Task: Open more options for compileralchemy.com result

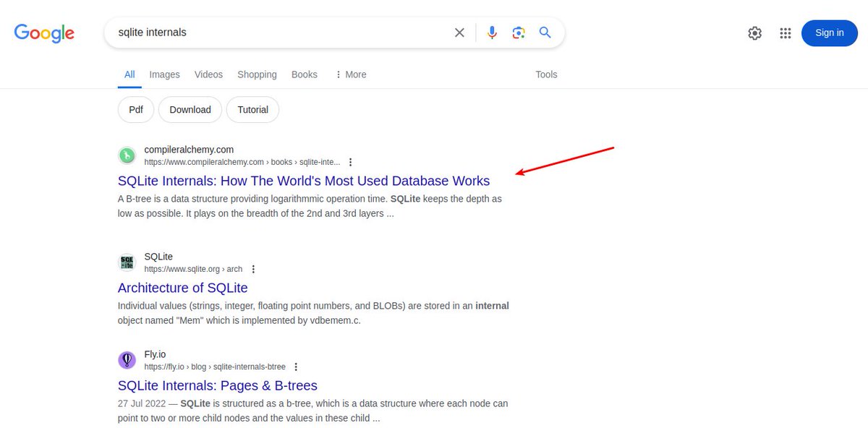Action: click(351, 162)
